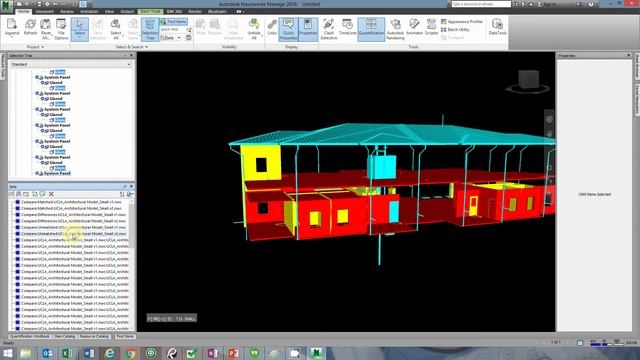Open File Options
Viewport: 640px width, 360px height.
pos(61,29)
